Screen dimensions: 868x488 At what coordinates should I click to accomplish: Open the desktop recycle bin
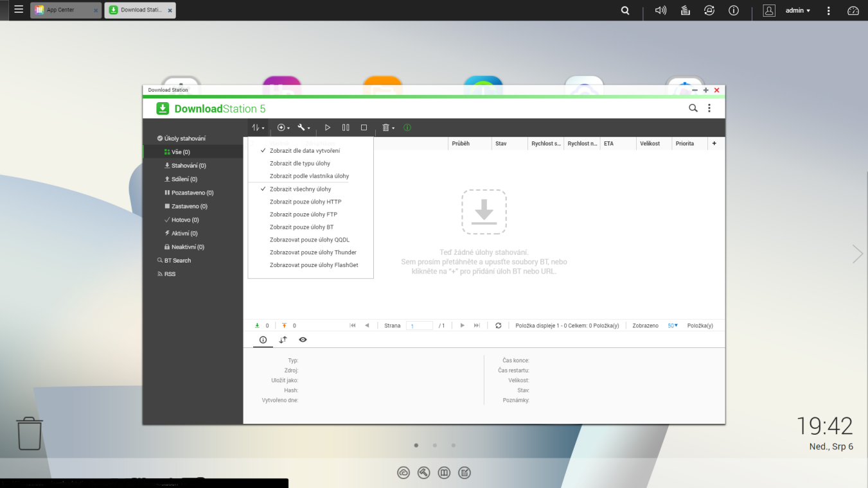coord(30,433)
